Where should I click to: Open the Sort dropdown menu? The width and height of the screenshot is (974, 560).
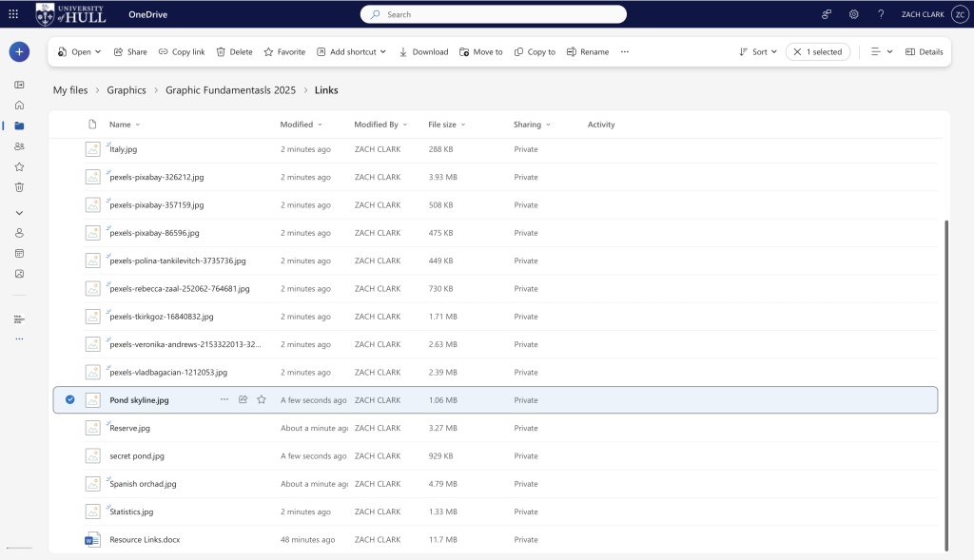click(758, 52)
